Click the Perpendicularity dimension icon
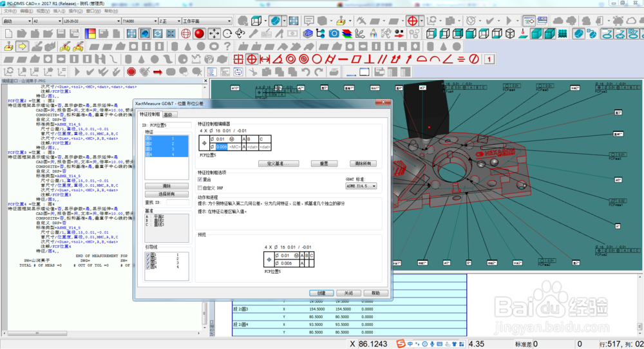Image resolution: width=644 pixels, height=349 pixels. coord(369,59)
